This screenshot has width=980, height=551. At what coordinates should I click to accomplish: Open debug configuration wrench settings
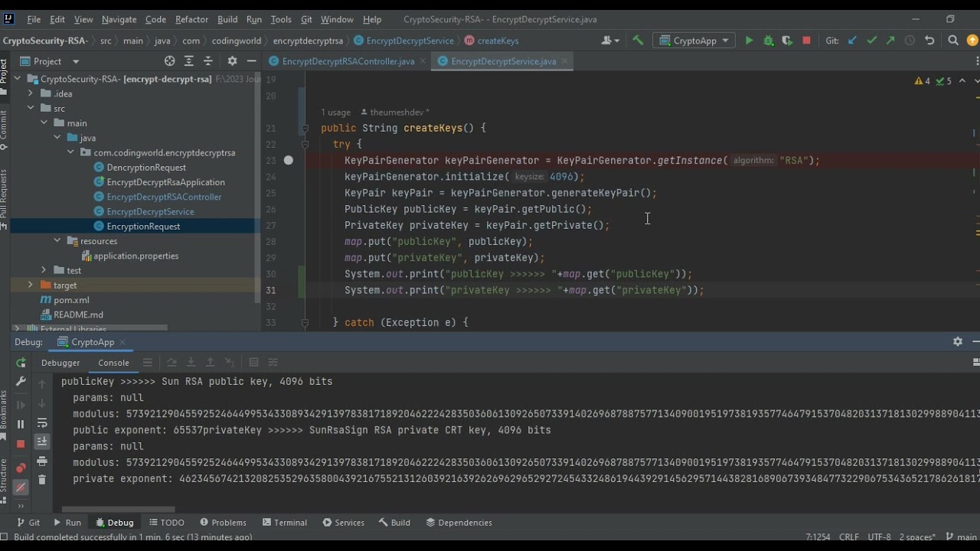(x=21, y=381)
